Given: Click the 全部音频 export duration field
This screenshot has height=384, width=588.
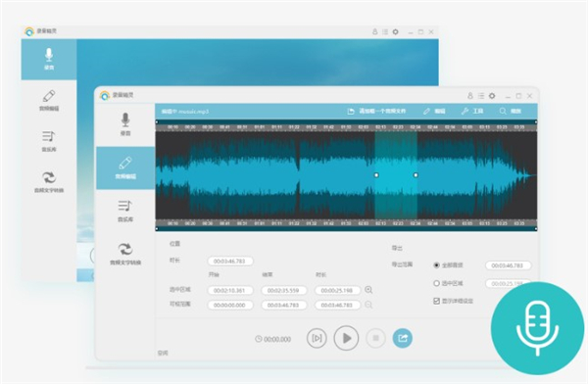Looking at the screenshot, I should tap(508, 265).
